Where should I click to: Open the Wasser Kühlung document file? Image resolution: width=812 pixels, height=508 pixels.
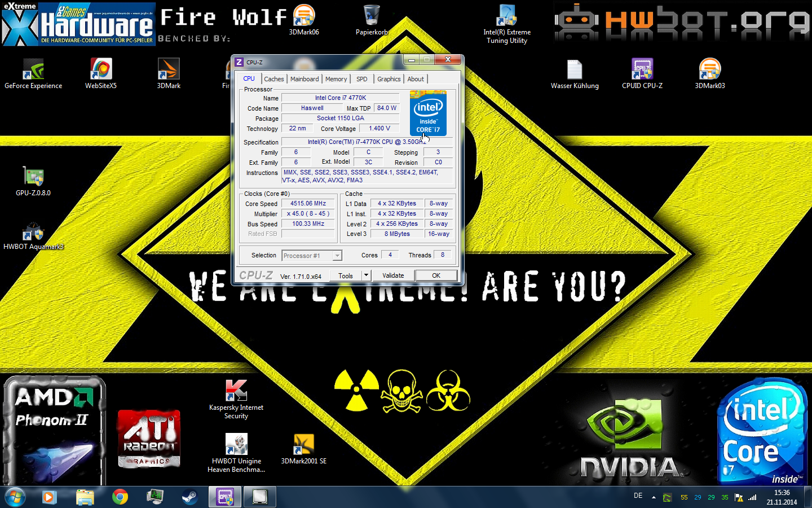[x=575, y=74]
